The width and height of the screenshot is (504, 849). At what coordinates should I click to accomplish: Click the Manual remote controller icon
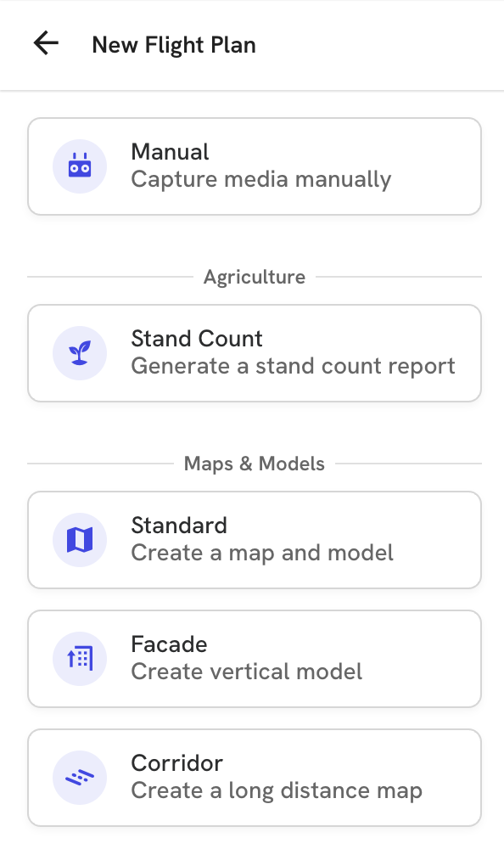point(80,166)
